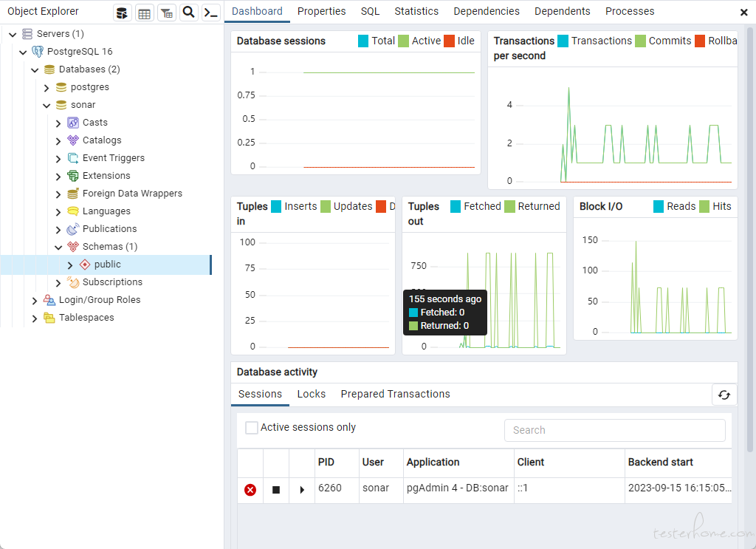Click the Subscriptions node icon
Screen dimensions: 756x549
[x=73, y=282]
